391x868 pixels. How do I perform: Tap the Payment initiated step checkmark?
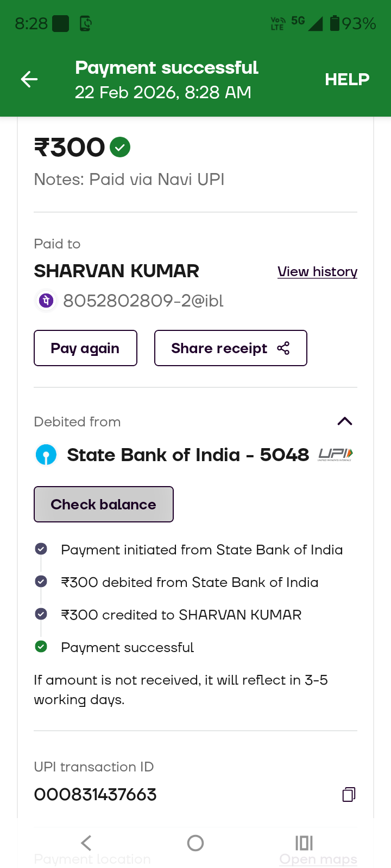[41, 549]
